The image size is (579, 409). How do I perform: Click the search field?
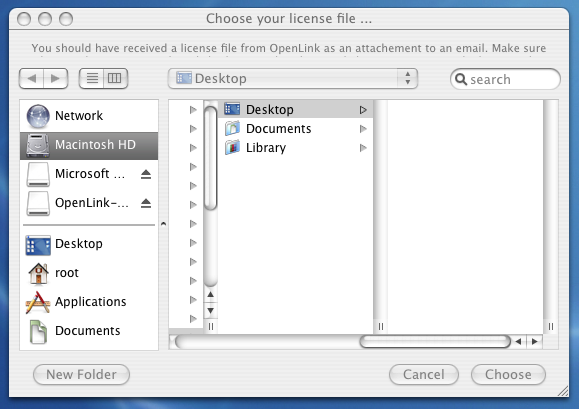coord(505,79)
